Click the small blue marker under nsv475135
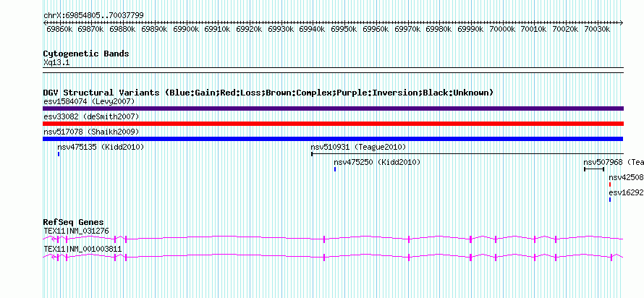The width and height of the screenshot is (644, 298). (59, 154)
